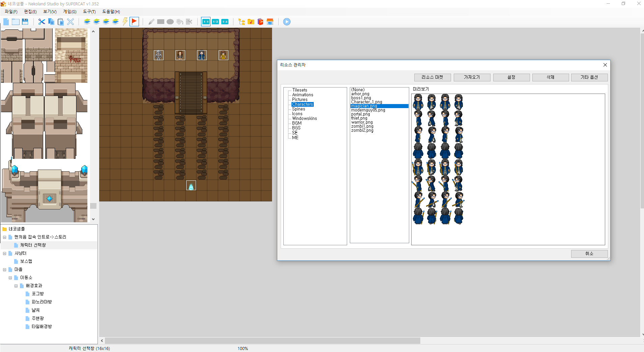
Task: Open the resource market shop icon
Action: (x=270, y=22)
